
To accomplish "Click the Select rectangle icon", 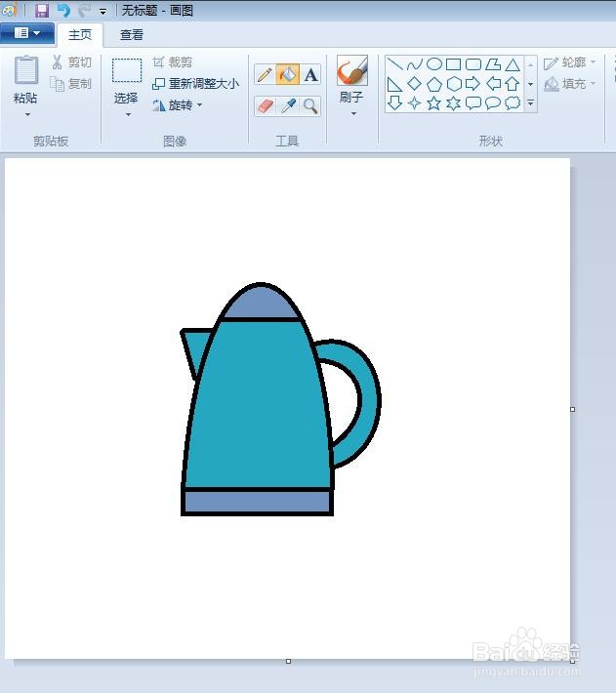I will pos(127,70).
